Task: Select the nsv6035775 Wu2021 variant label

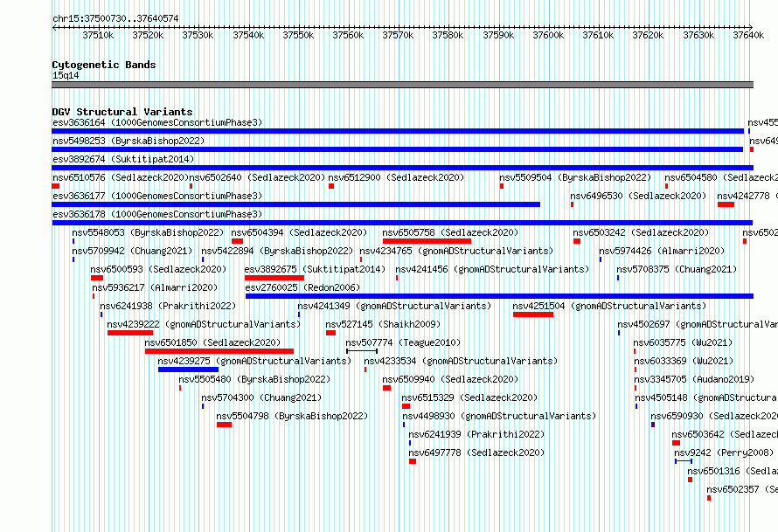Action: click(x=683, y=342)
